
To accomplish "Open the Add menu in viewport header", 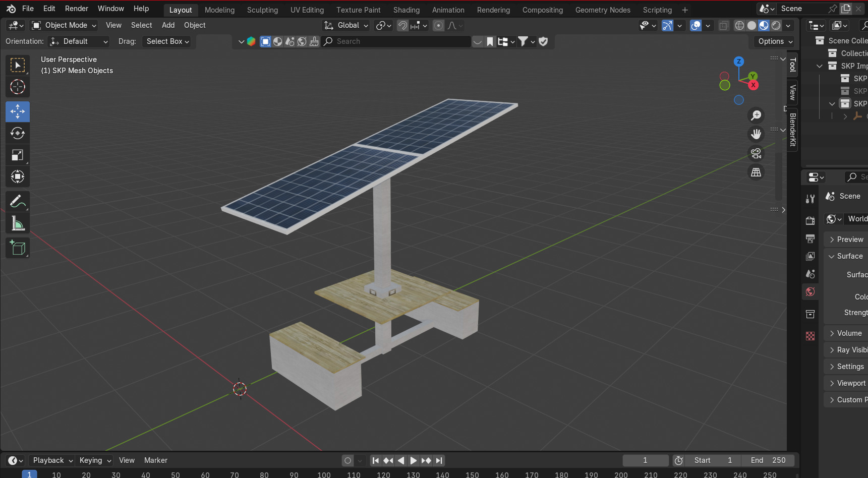I will pyautogui.click(x=168, y=25).
